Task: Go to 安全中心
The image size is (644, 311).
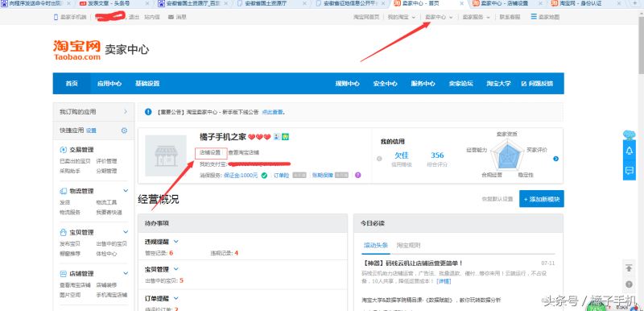Action: coord(386,84)
